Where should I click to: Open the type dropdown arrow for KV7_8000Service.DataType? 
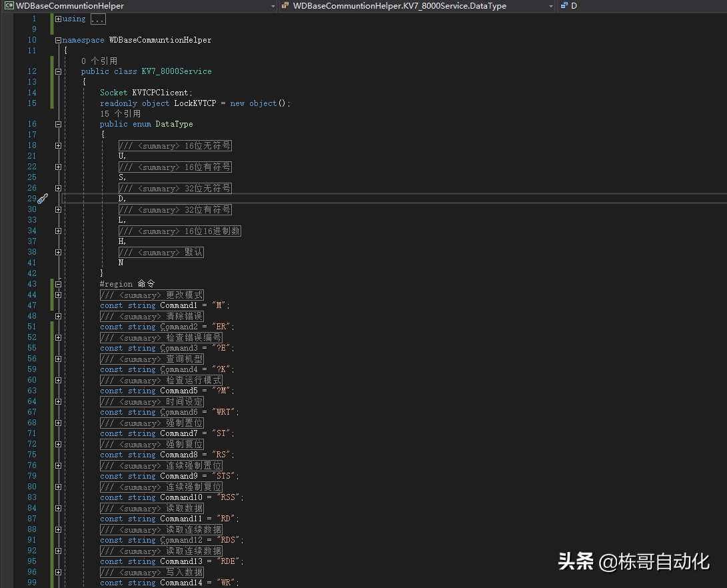(x=550, y=6)
